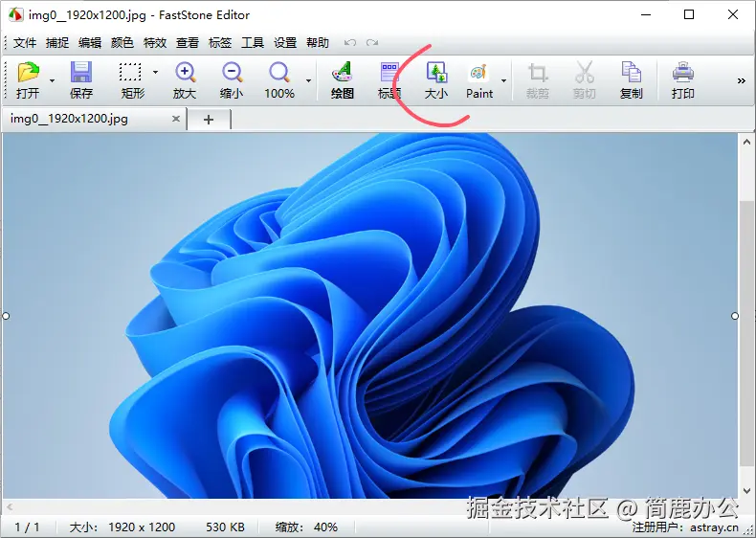Open the 查看 menu
The image size is (756, 538).
[x=188, y=42]
